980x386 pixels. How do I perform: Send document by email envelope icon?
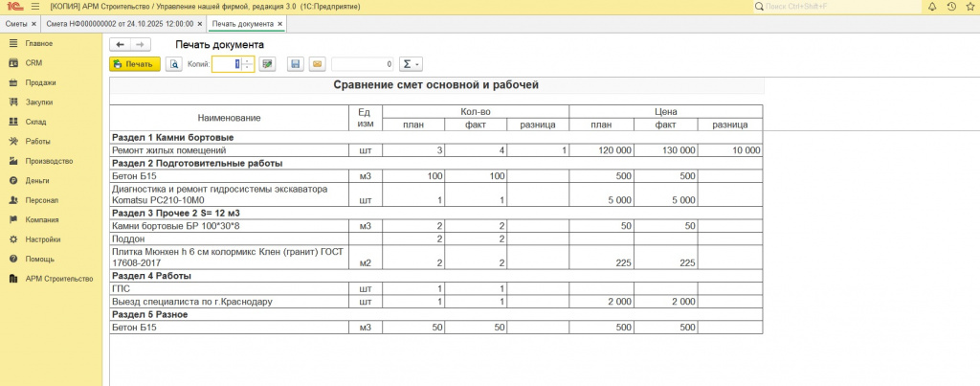318,64
